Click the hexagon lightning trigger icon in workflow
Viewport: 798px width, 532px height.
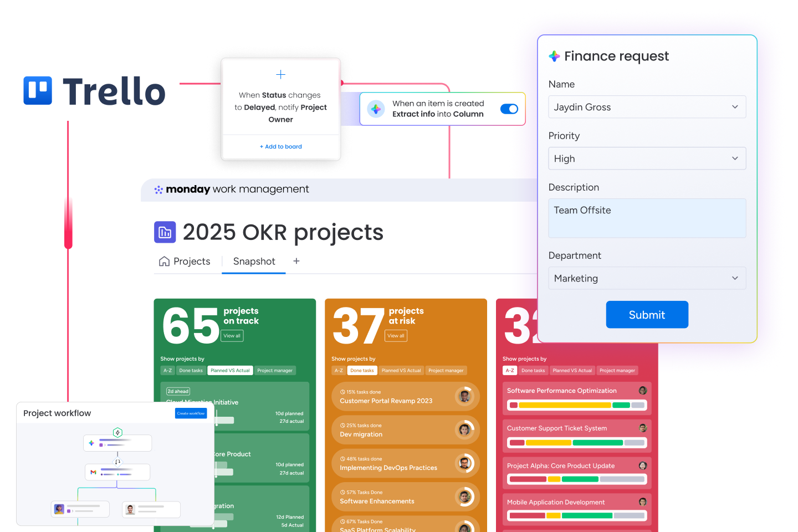click(117, 432)
